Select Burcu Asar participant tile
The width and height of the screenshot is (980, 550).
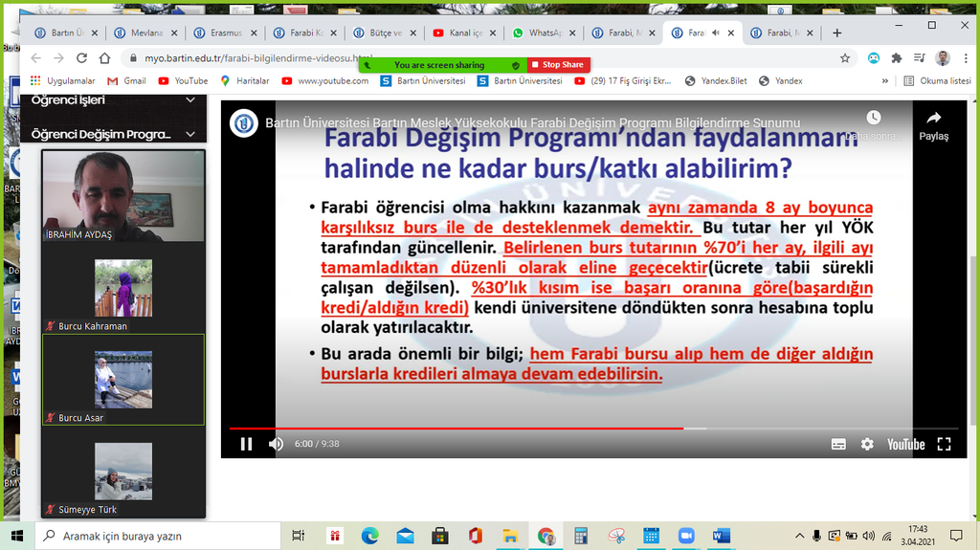point(123,380)
